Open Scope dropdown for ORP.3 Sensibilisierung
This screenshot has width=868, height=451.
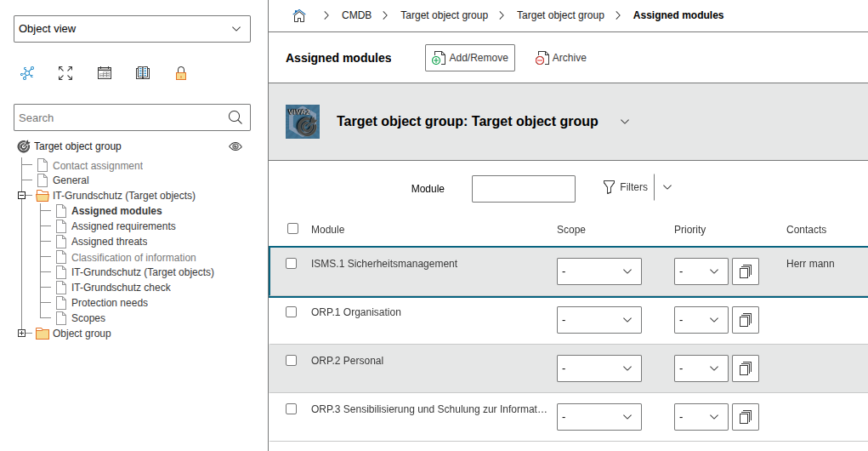point(599,417)
